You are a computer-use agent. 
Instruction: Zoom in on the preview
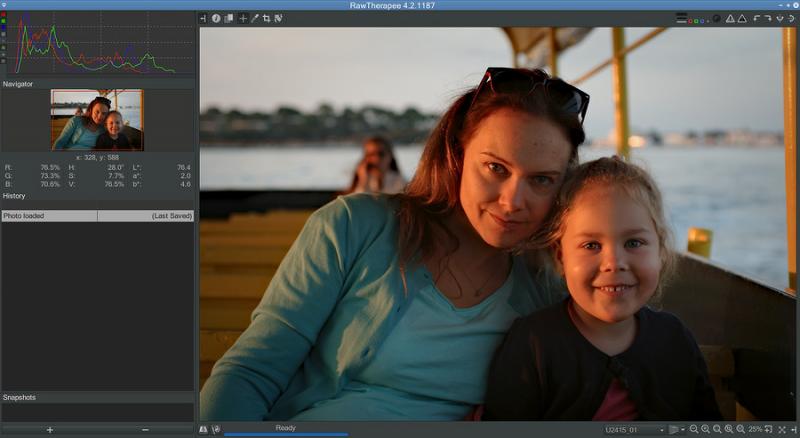[705, 430]
